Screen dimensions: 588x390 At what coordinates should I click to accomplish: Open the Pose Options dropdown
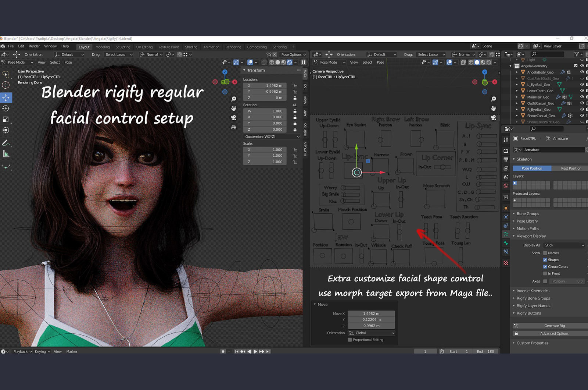pyautogui.click(x=293, y=54)
